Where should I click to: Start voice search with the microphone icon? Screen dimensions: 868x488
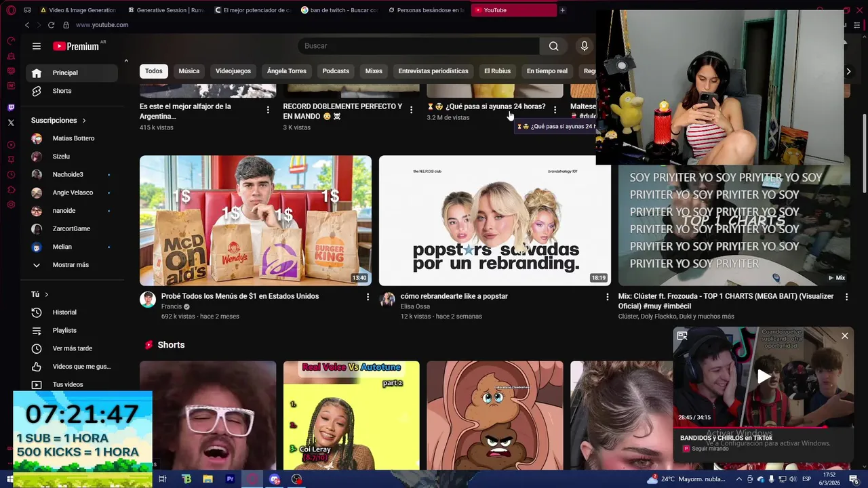tap(585, 46)
